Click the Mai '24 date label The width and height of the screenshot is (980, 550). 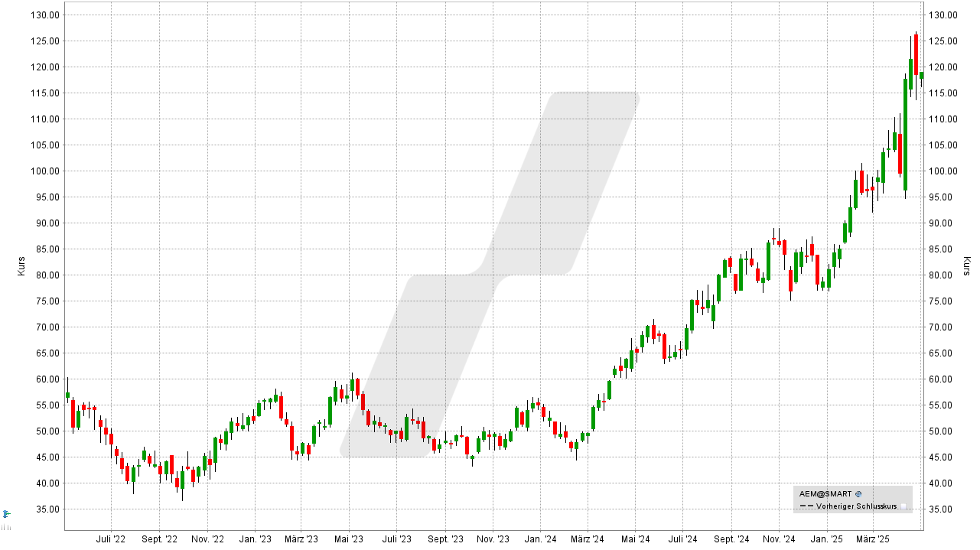(x=634, y=539)
